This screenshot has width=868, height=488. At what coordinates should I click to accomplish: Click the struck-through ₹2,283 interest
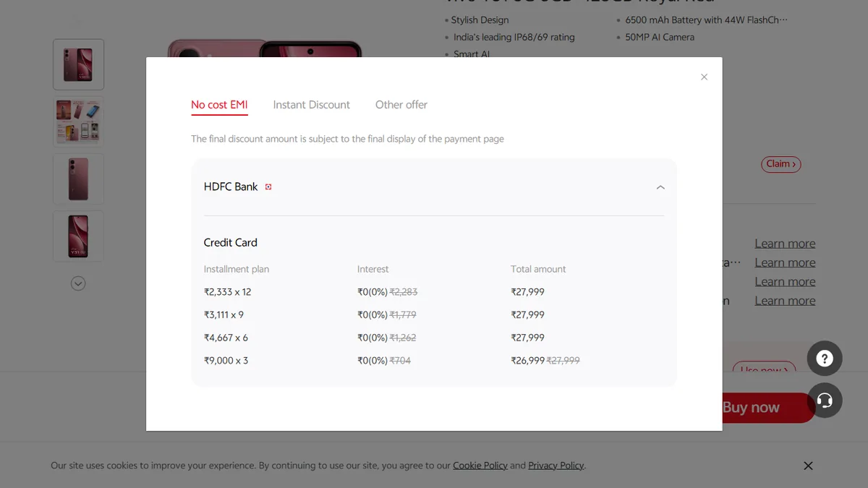[x=404, y=292]
